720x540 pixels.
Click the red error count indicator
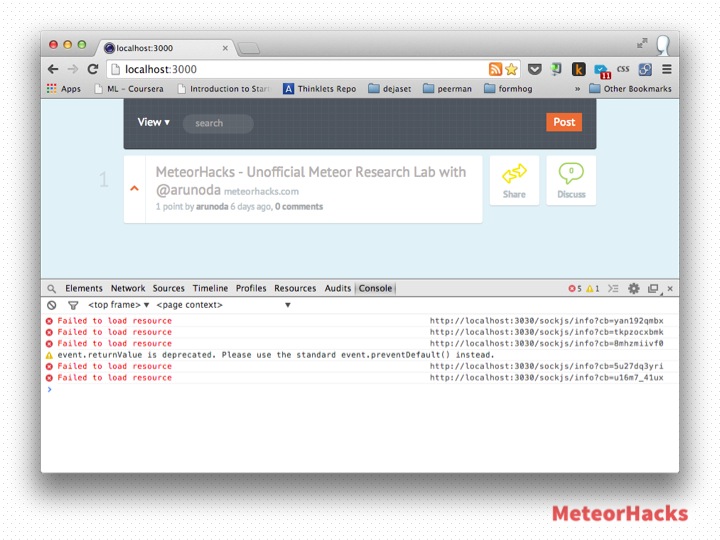(x=575, y=289)
